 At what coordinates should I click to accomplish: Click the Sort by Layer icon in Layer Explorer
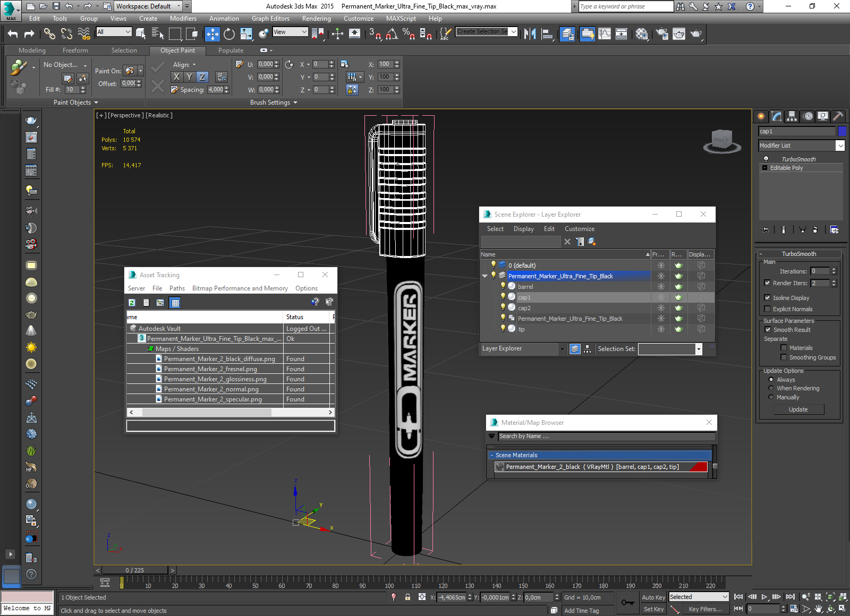tap(575, 349)
